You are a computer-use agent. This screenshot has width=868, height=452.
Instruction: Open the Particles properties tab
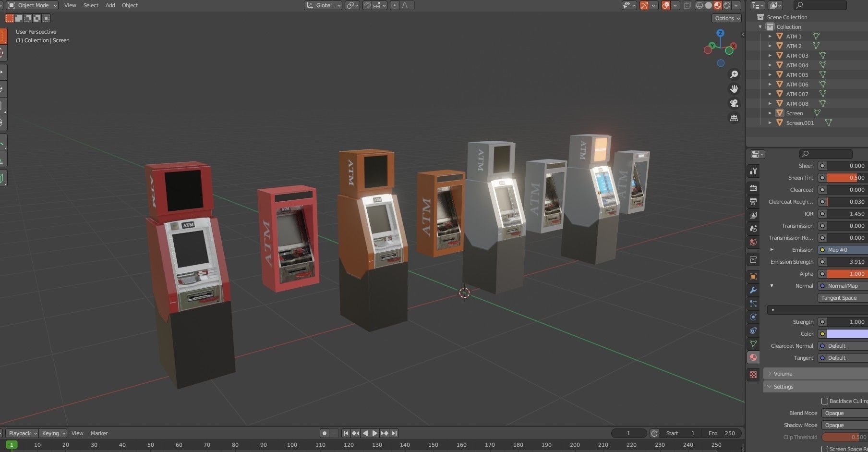[753, 304]
